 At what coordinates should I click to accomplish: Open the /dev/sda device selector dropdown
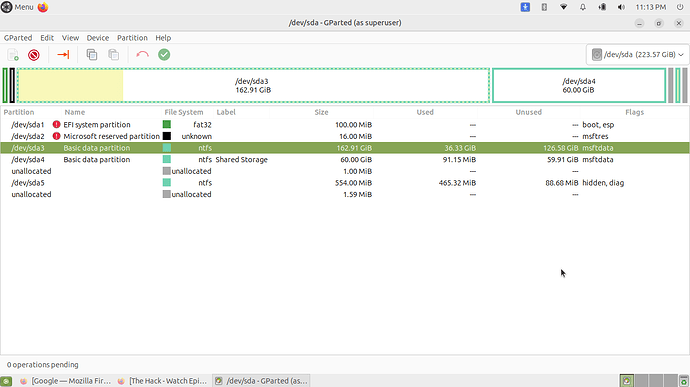point(637,55)
